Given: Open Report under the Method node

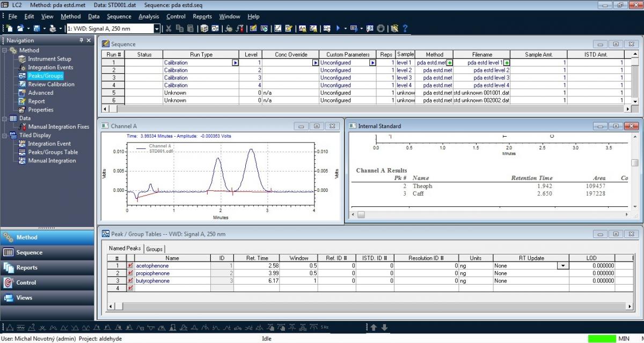Looking at the screenshot, I should coord(36,101).
